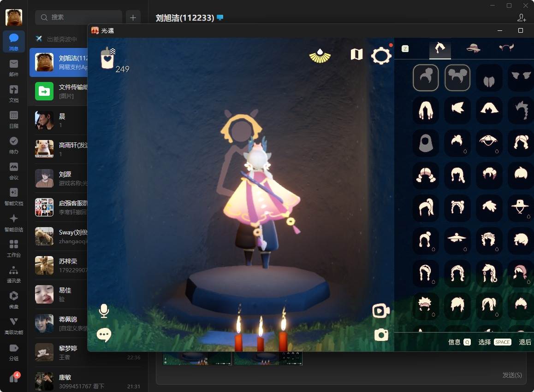Viewport: 534px width, 392px height.
Task: Open chat with 易佳
Action: pyautogui.click(x=59, y=294)
